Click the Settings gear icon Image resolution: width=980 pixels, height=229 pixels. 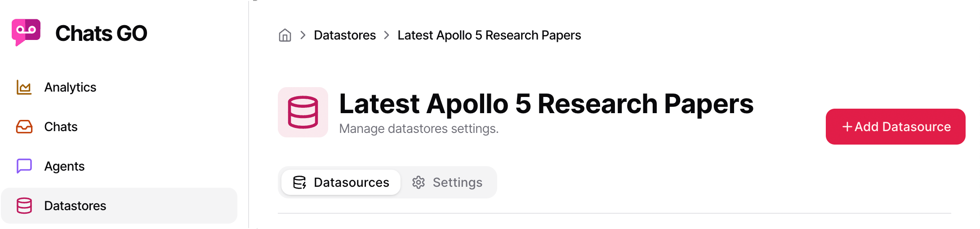[x=419, y=182]
